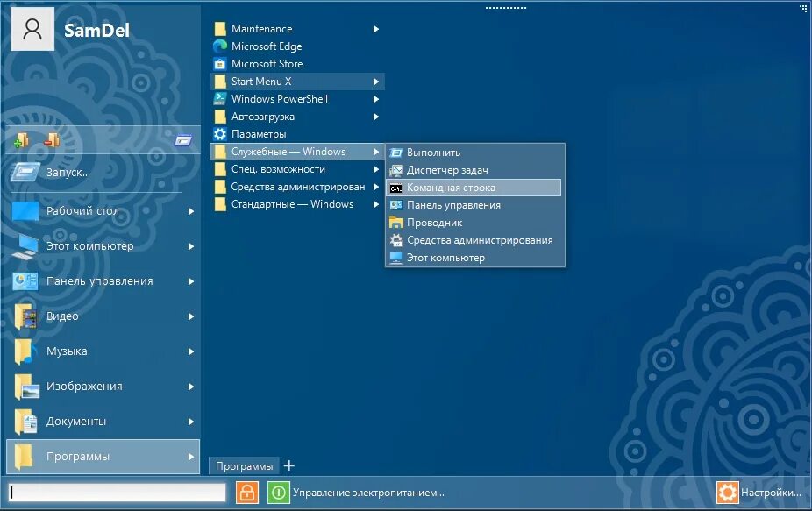This screenshot has width=812, height=511.
Task: Click the Средства администрирования gear icon in submenu
Action: point(396,240)
